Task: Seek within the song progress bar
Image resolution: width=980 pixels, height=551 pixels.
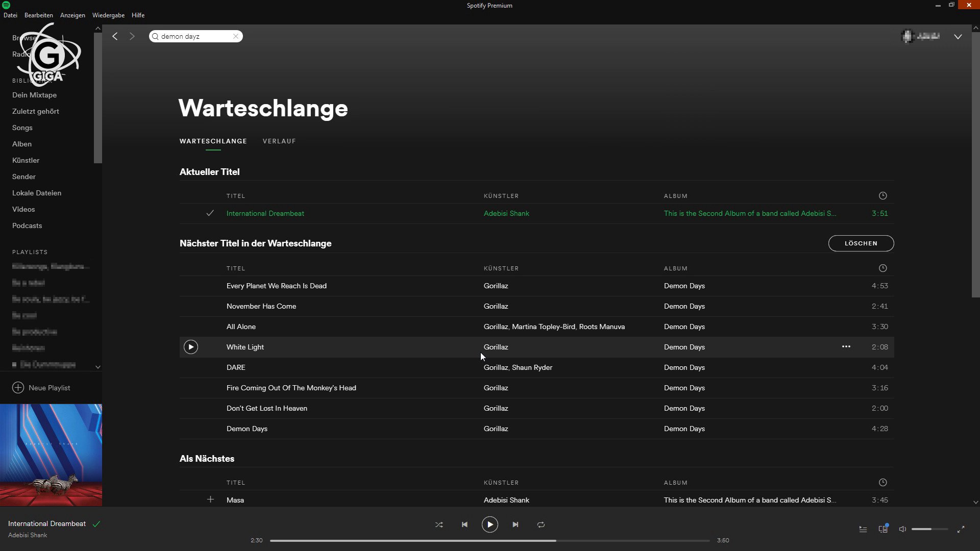Action: (490, 540)
